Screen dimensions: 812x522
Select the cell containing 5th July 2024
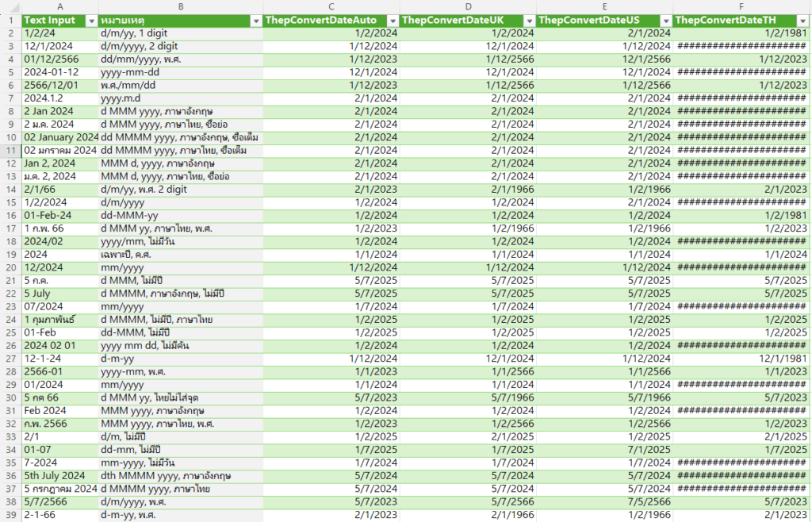[60, 476]
